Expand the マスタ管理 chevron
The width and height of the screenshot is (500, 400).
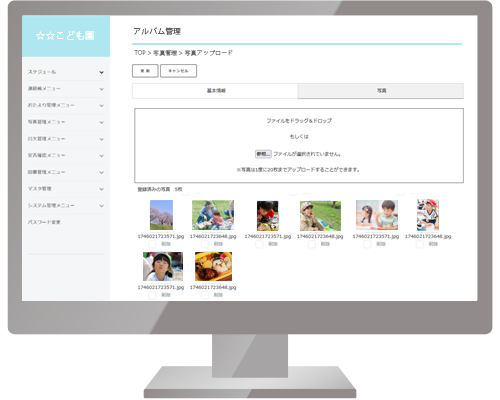pos(101,189)
